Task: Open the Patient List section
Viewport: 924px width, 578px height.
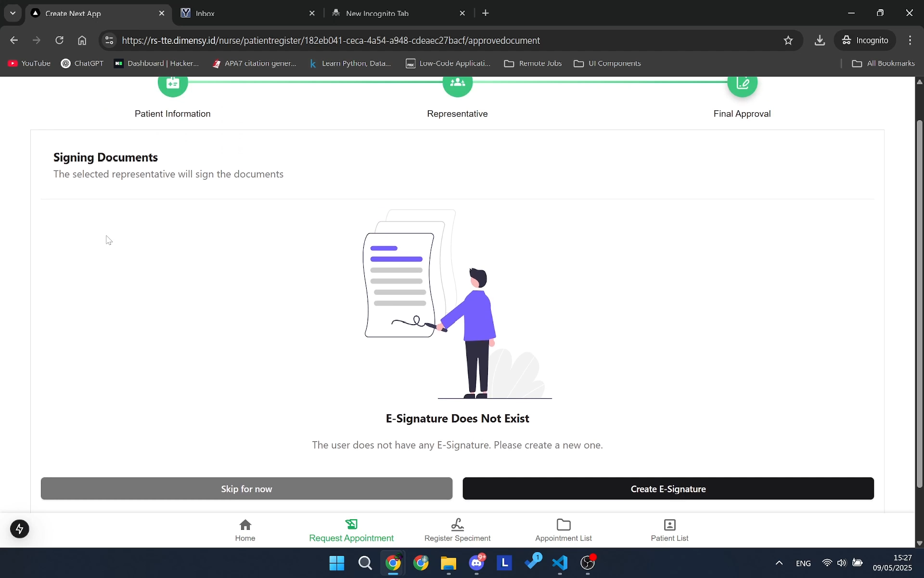Action: pyautogui.click(x=669, y=530)
